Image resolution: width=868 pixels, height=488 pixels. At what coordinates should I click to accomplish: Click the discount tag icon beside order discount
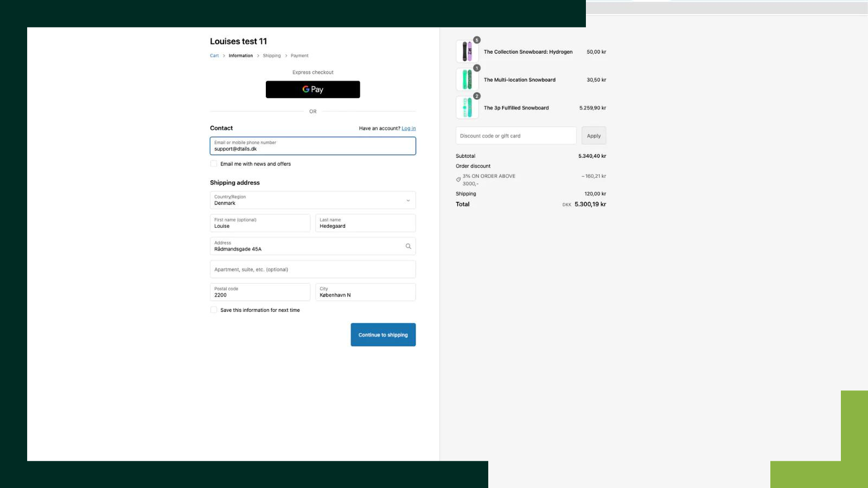click(x=458, y=179)
